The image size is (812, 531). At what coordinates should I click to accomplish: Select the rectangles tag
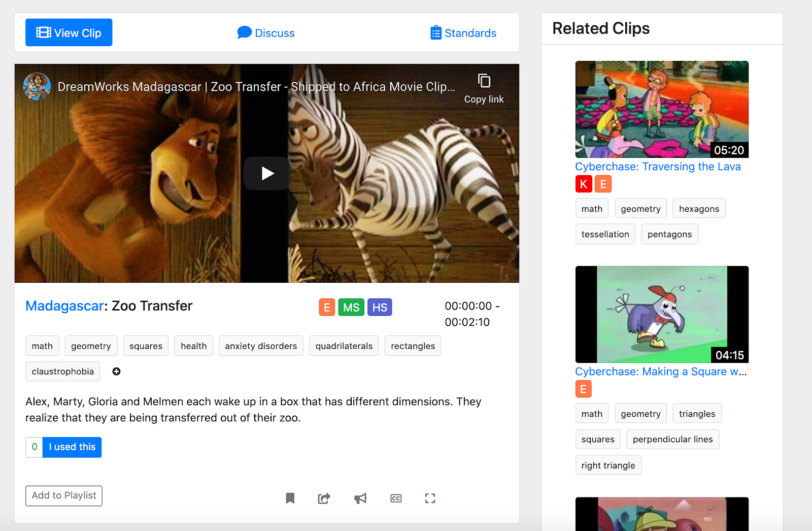pos(413,346)
